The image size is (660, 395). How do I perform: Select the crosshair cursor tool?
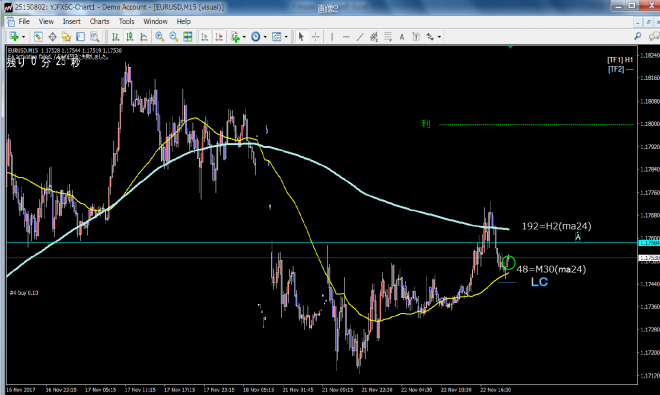coord(315,37)
